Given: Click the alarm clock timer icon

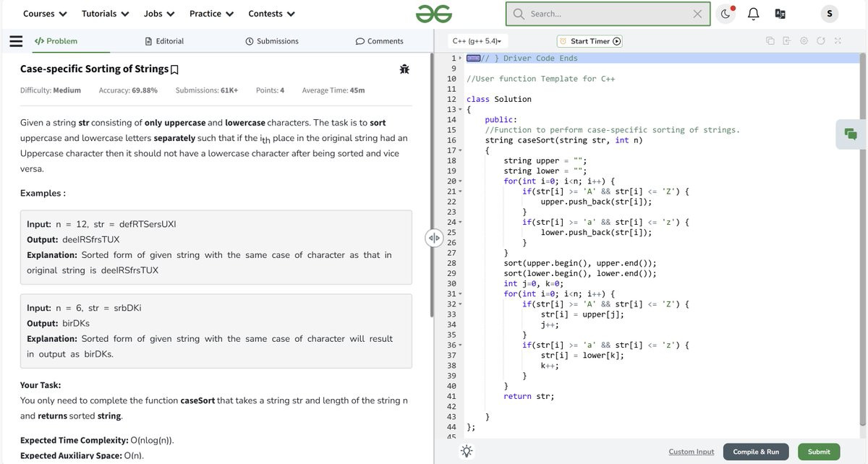Looking at the screenshot, I should (564, 41).
